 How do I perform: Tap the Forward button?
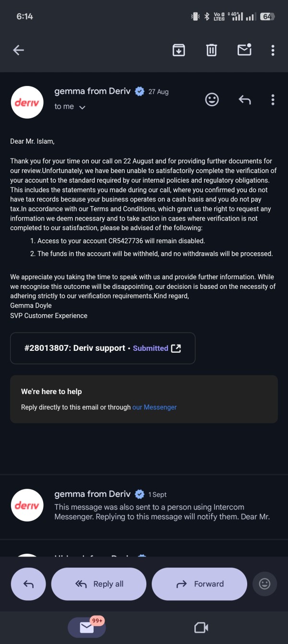199,584
